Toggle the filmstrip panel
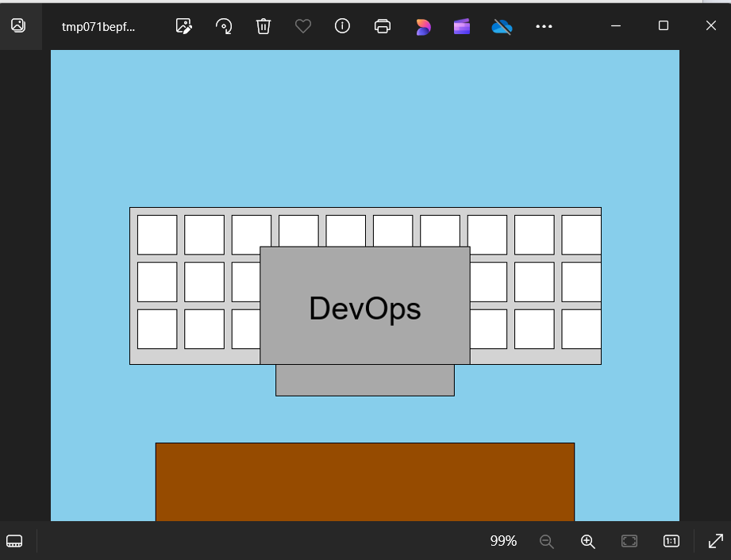Image resolution: width=731 pixels, height=560 pixels. click(14, 541)
